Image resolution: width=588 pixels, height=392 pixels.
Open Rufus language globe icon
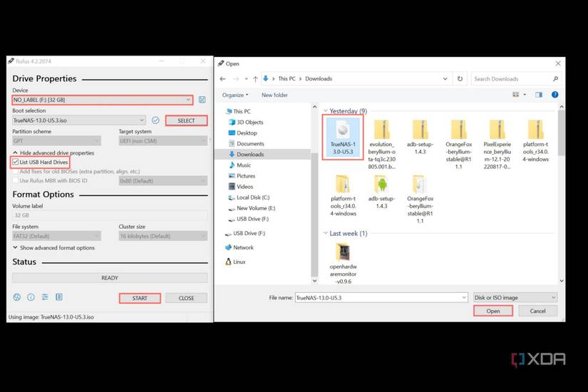pyautogui.click(x=17, y=297)
